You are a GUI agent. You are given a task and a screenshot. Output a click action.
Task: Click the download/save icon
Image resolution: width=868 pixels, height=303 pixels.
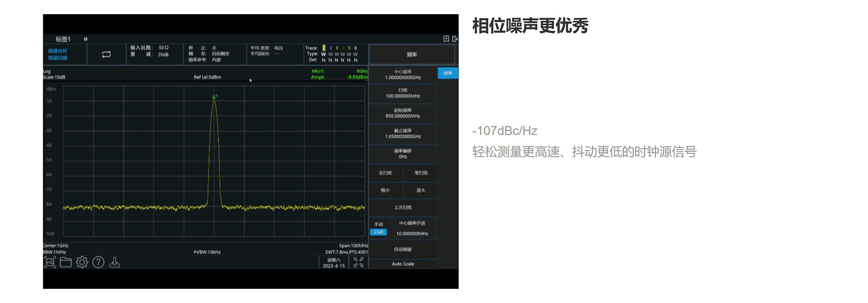pyautogui.click(x=115, y=262)
